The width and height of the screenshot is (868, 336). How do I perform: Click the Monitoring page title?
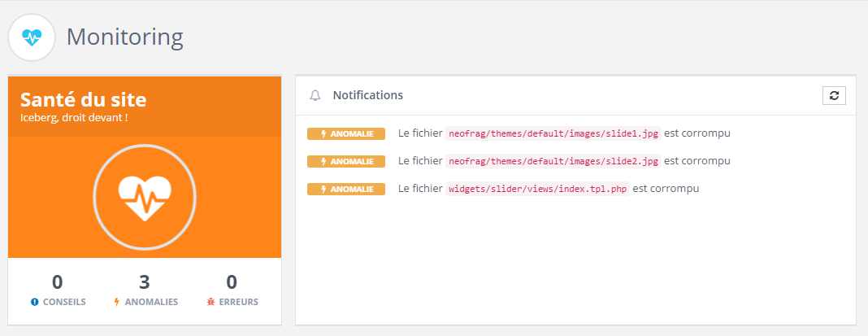(124, 37)
